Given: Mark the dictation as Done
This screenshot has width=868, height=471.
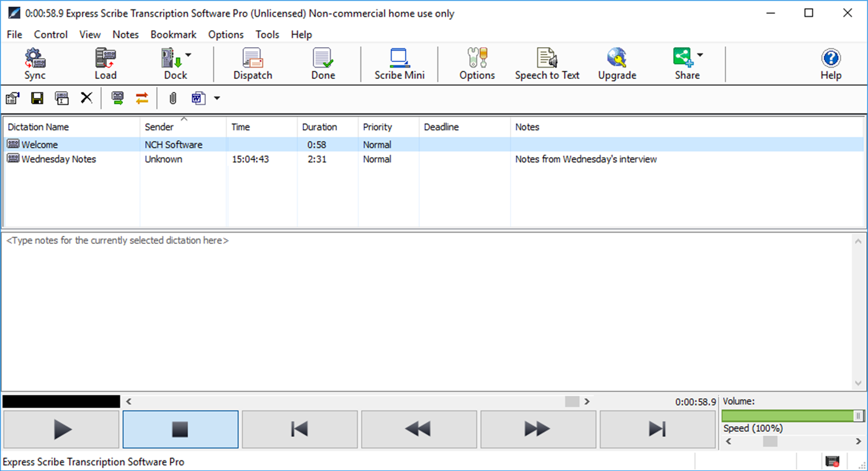Looking at the screenshot, I should click(x=323, y=63).
